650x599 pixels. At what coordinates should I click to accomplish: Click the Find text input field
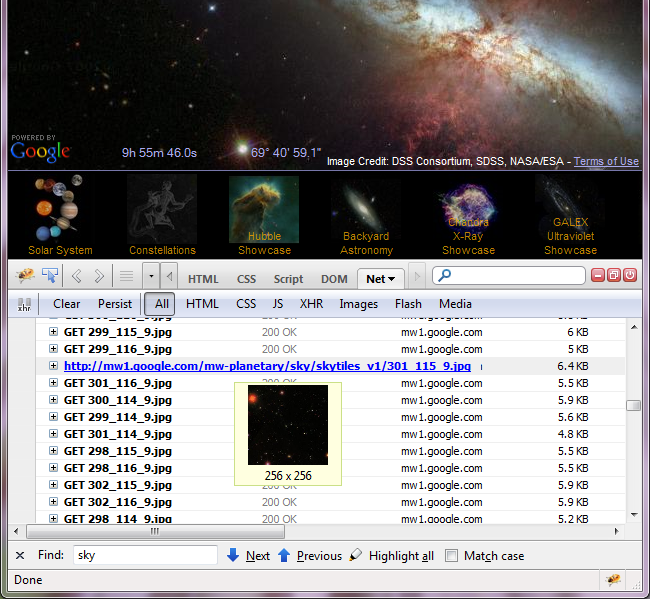pos(145,555)
